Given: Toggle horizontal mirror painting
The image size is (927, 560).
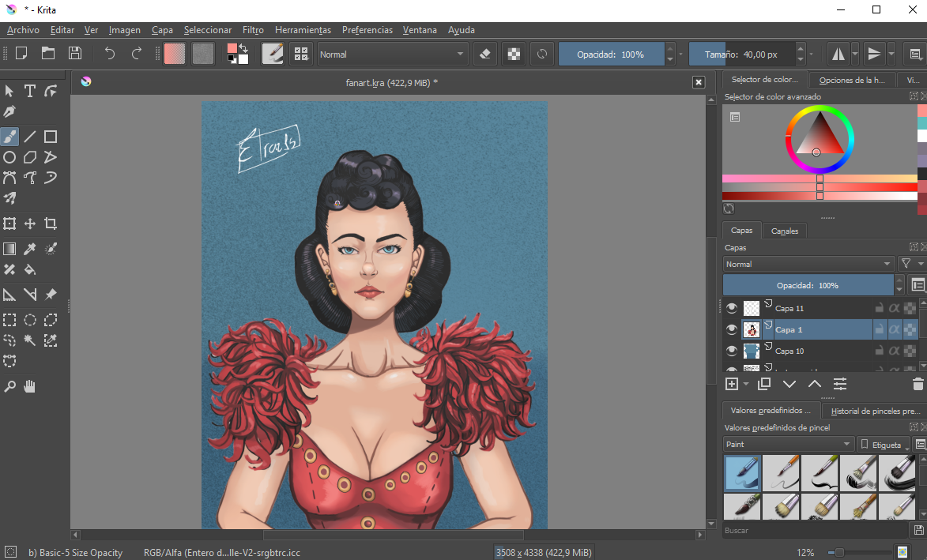Looking at the screenshot, I should (838, 54).
